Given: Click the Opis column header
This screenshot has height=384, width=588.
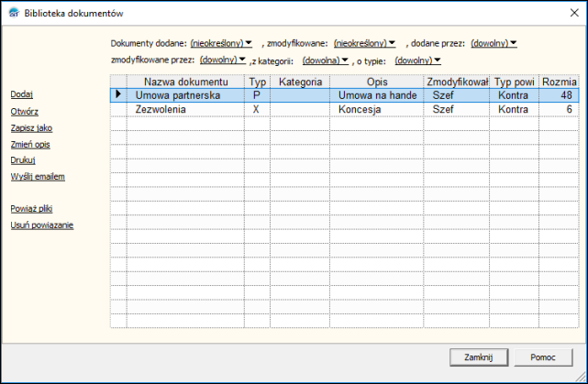Looking at the screenshot, I should click(x=377, y=82).
